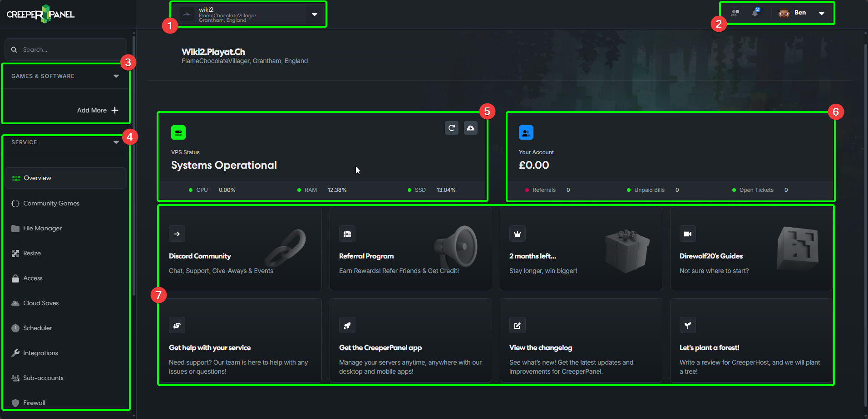
Task: Restart VPS using the refresh icon
Action: click(x=452, y=128)
